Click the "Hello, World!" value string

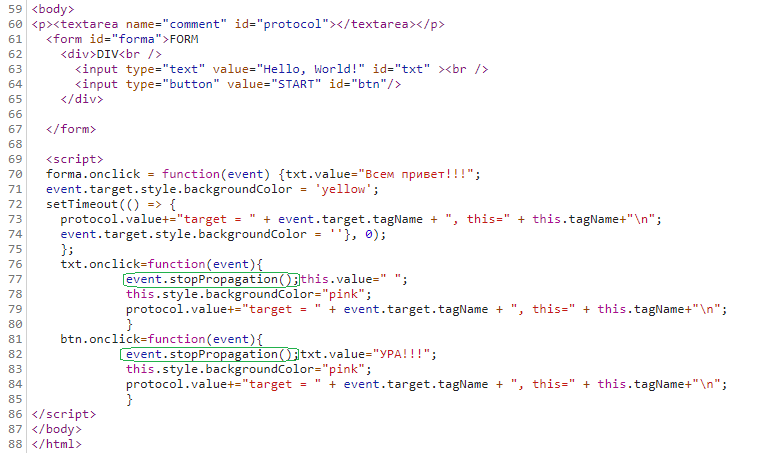311,69
